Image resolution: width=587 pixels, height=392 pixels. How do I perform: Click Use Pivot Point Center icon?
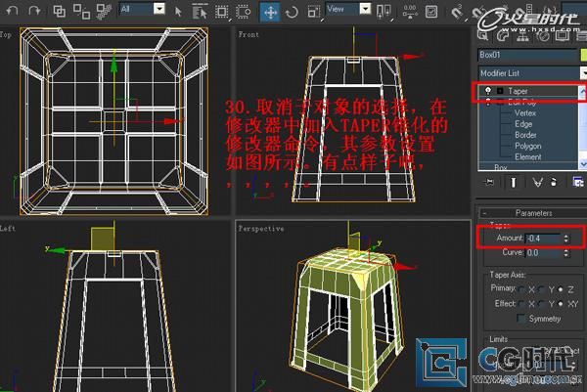[x=384, y=12]
